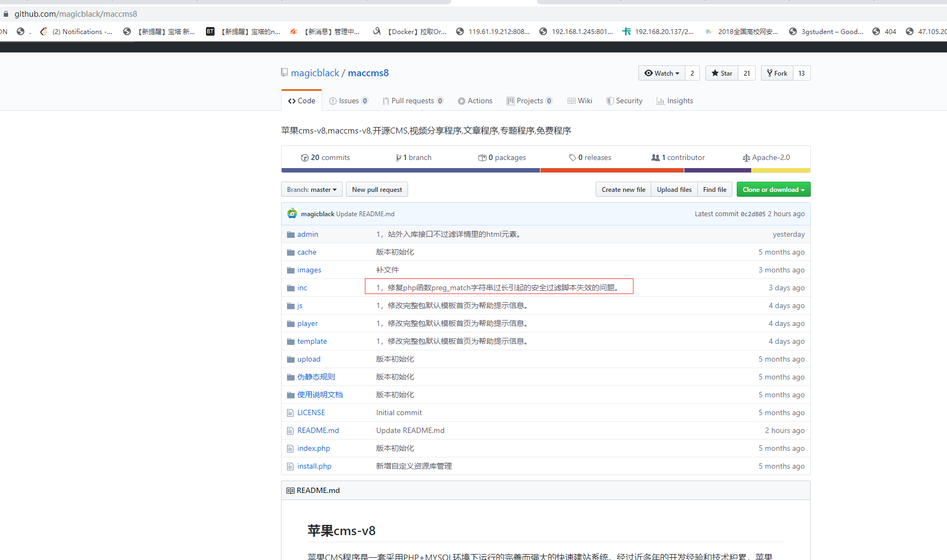Viewport: 947px width, 560px height.
Task: Open the Watch notifications dropdown
Action: (662, 73)
